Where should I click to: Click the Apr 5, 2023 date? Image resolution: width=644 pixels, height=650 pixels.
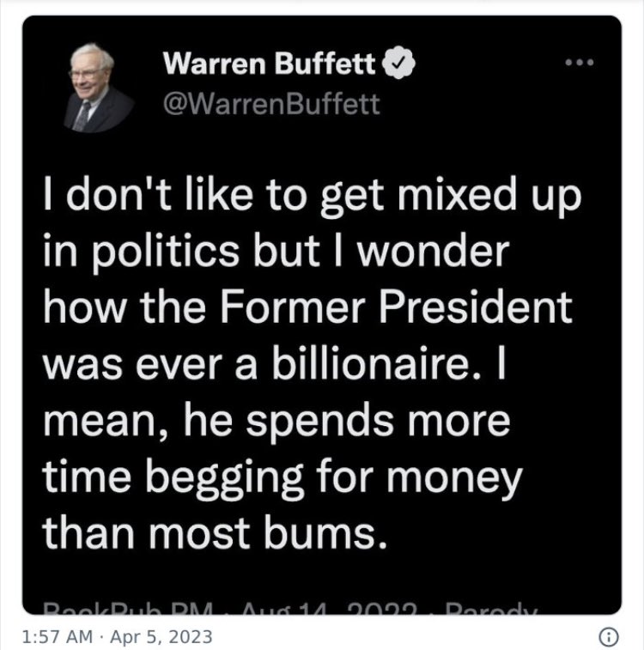tap(161, 637)
